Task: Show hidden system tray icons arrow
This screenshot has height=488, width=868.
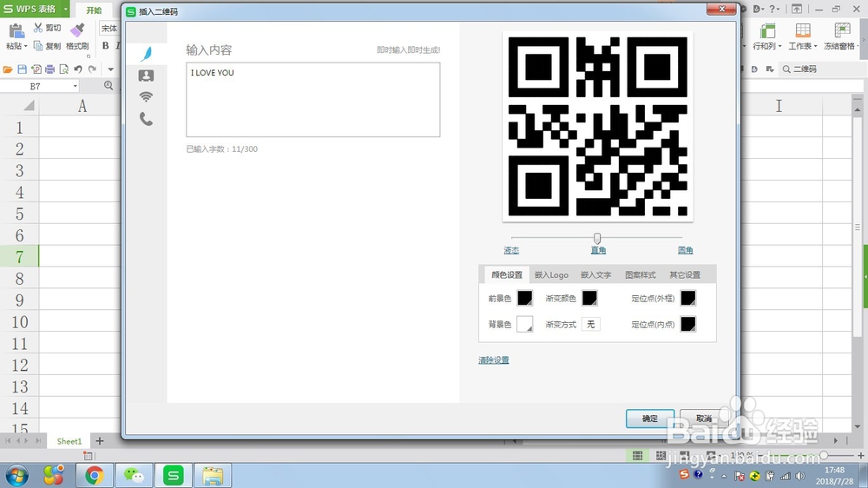Action: pyautogui.click(x=724, y=476)
